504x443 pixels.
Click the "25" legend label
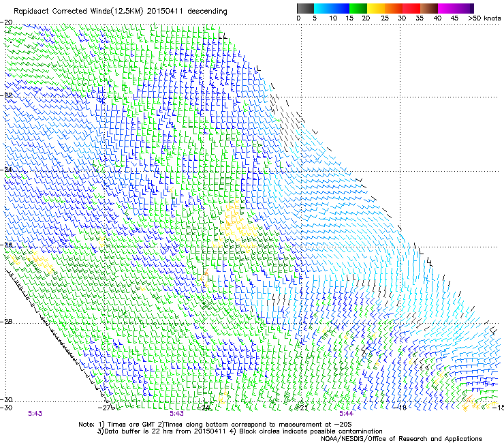click(385, 18)
